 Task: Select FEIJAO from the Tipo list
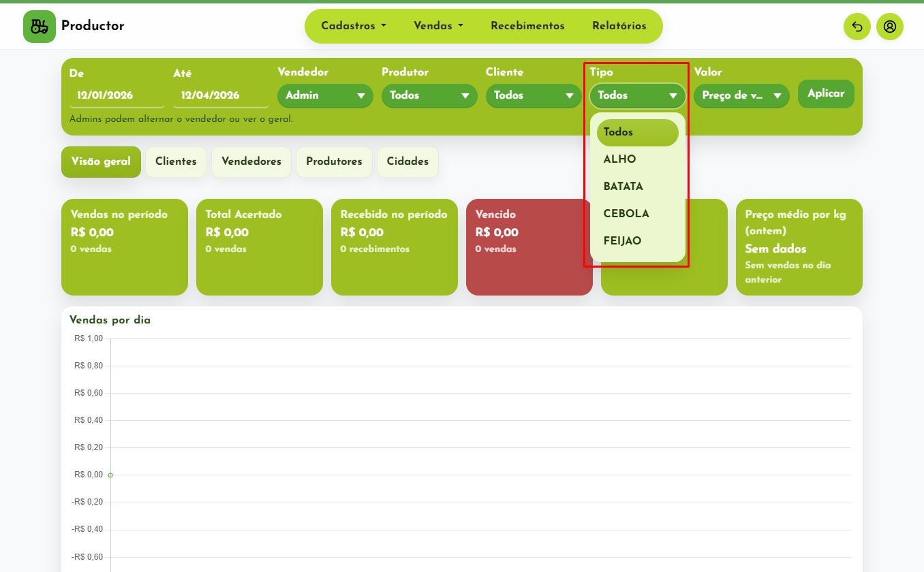tap(622, 241)
